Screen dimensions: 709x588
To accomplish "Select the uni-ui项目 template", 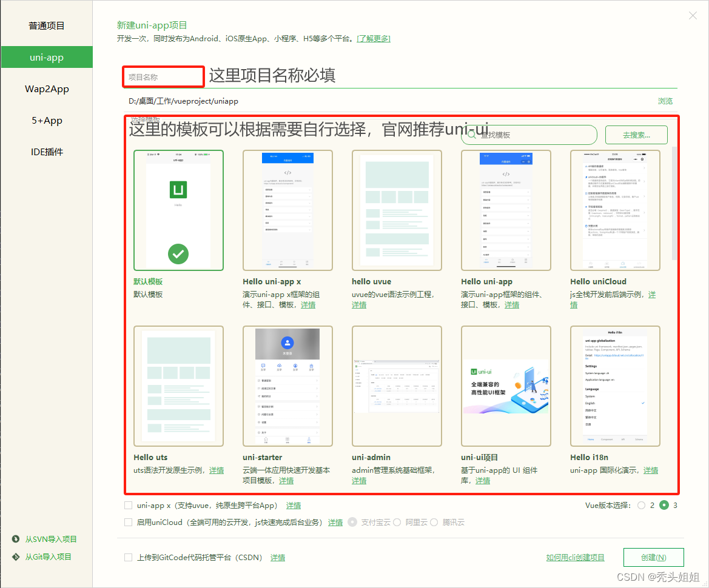I will point(506,386).
